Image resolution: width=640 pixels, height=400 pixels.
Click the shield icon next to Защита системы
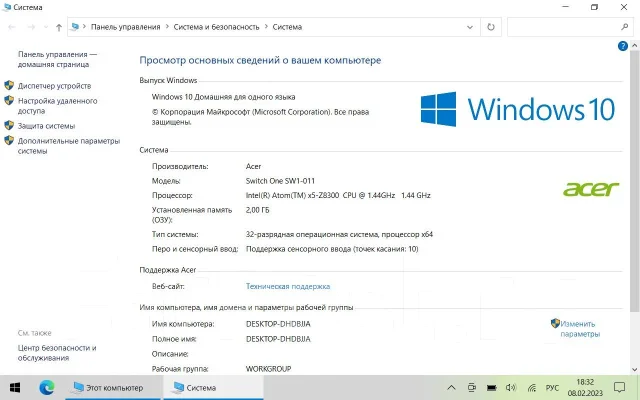tap(9, 125)
